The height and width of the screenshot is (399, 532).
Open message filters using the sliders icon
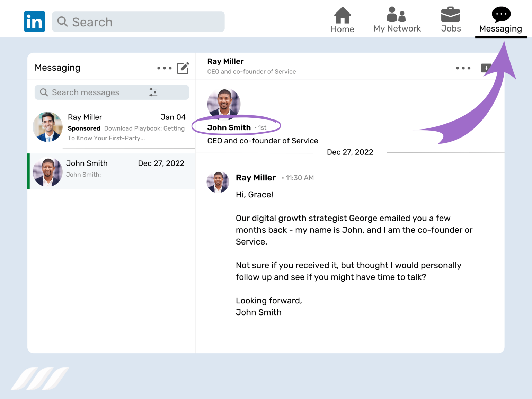[153, 92]
